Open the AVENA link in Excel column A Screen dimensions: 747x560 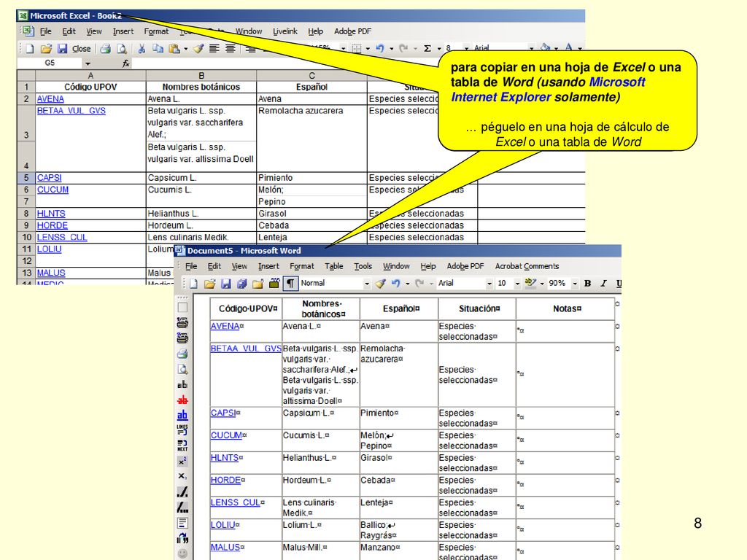tap(50, 99)
